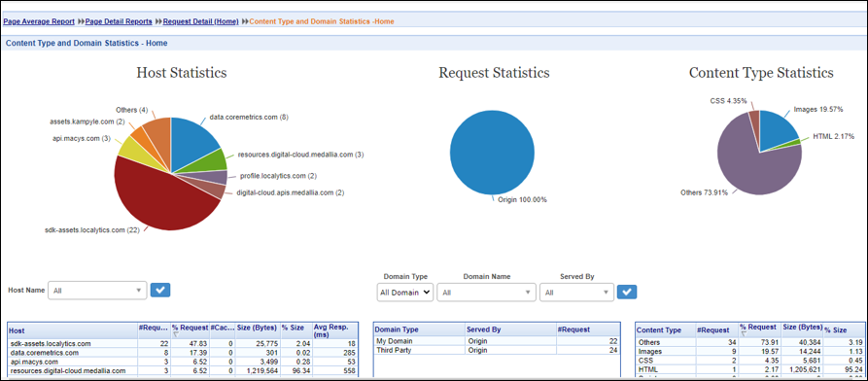868x381 pixels.
Task: Click the Served By column header
Action: pos(510,329)
